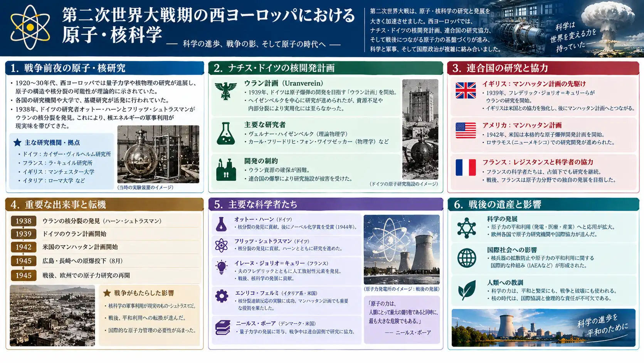Screen dimensions: 644x363
Task: Click the 1939 timeline year badge
Action: click(x=24, y=234)
